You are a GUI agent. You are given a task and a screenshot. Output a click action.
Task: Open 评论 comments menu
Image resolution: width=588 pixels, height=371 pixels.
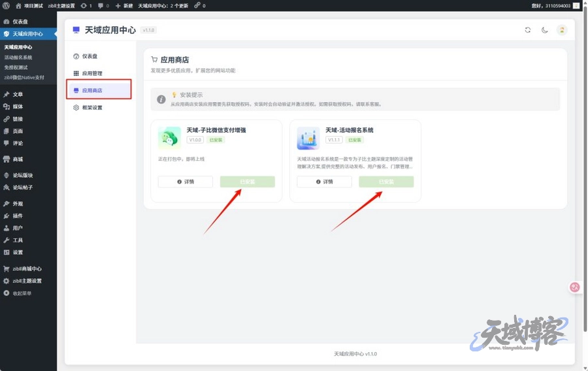pyautogui.click(x=28, y=143)
